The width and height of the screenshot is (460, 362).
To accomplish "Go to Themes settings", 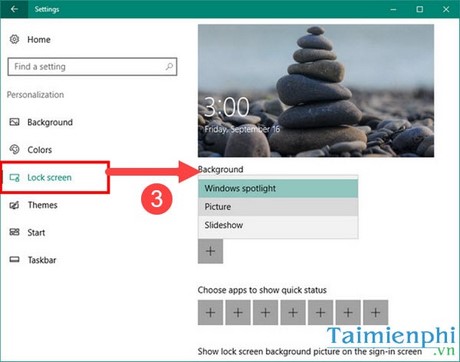I will pyautogui.click(x=42, y=205).
